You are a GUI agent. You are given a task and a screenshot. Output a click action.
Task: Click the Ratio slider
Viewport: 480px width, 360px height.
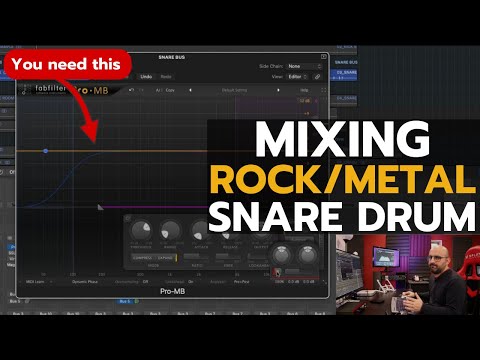[196, 257]
